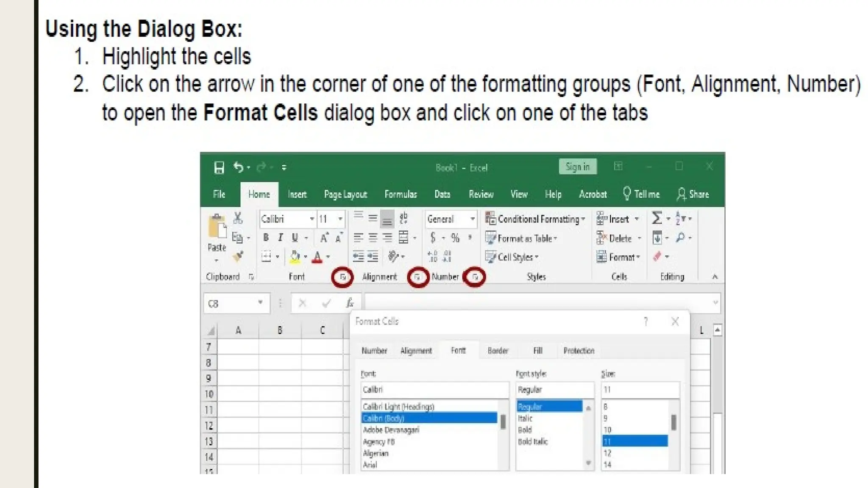This screenshot has height=488, width=868.
Task: Open the Calibri font name dropdown
Action: (x=312, y=219)
